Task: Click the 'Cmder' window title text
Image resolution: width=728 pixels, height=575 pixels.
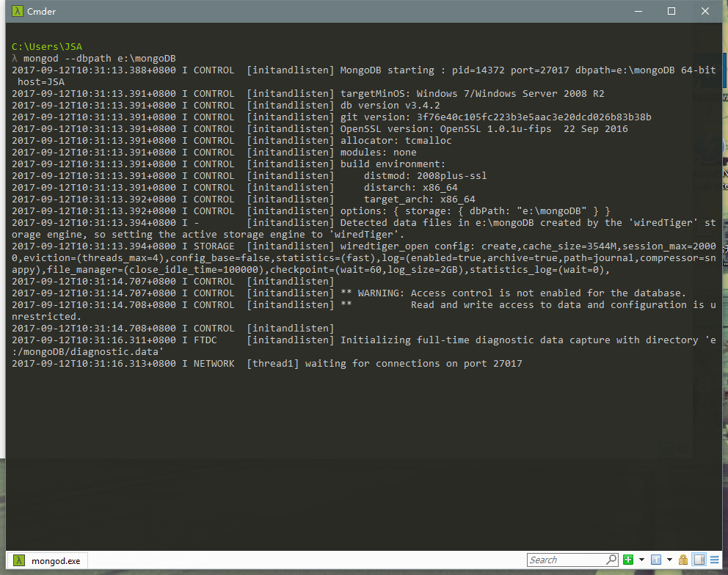Action: [x=41, y=12]
